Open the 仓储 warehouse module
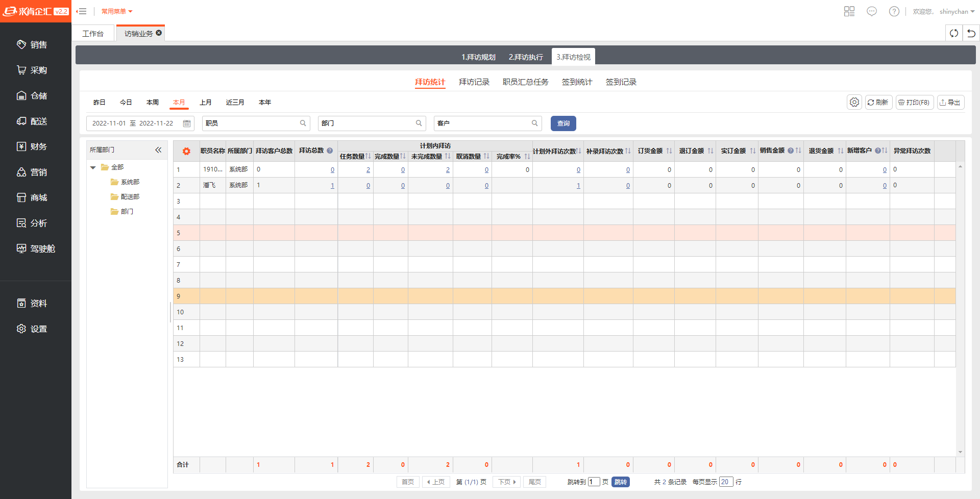Viewport: 980px width, 499px height. [x=32, y=96]
